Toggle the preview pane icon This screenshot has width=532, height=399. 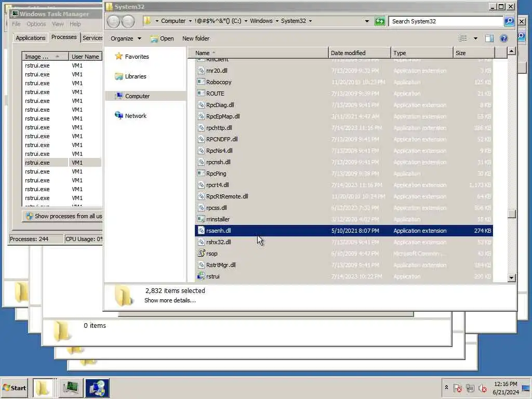click(489, 38)
